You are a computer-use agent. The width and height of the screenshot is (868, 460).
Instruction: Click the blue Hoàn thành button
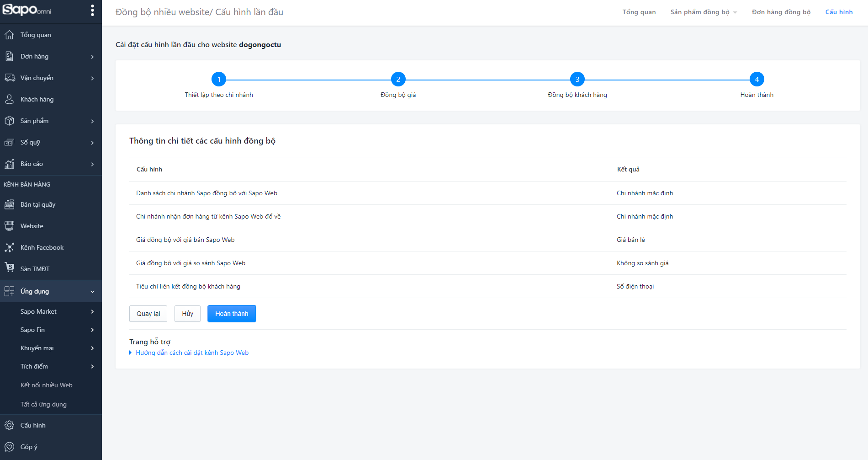pyautogui.click(x=232, y=314)
